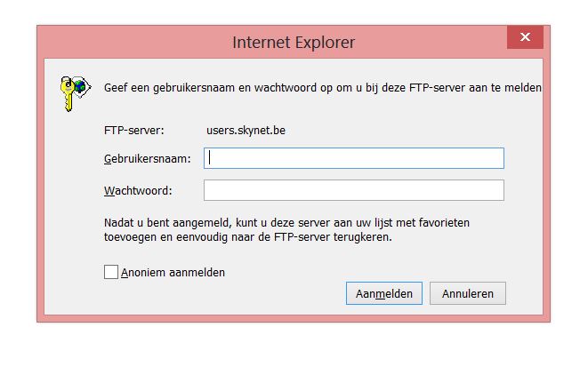The height and width of the screenshot is (391, 588).
Task: Click the 'Internet Explorer' title text
Action: pyautogui.click(x=294, y=42)
